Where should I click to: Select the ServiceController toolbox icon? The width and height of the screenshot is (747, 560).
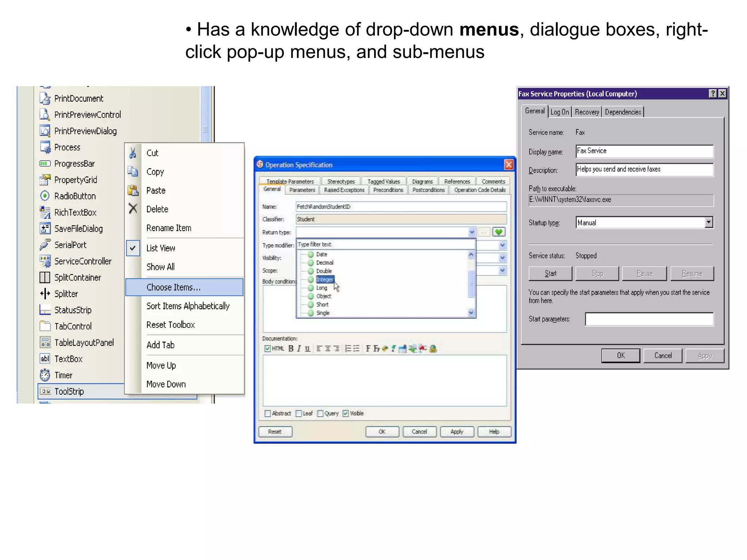click(x=45, y=261)
